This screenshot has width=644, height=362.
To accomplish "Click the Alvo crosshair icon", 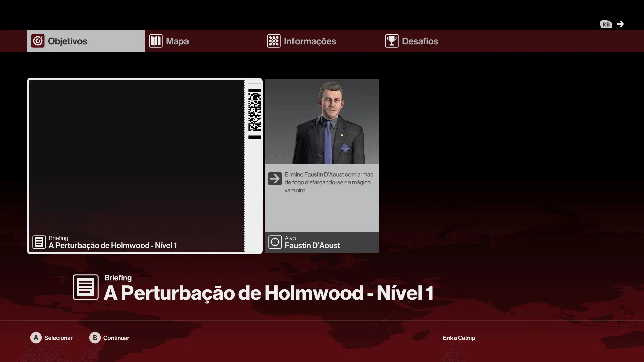I will pos(275,242).
